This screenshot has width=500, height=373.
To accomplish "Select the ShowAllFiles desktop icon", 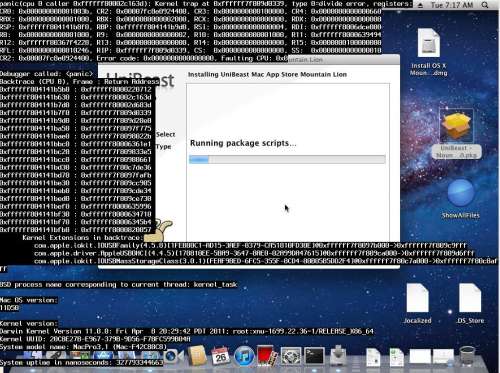I will (461, 199).
